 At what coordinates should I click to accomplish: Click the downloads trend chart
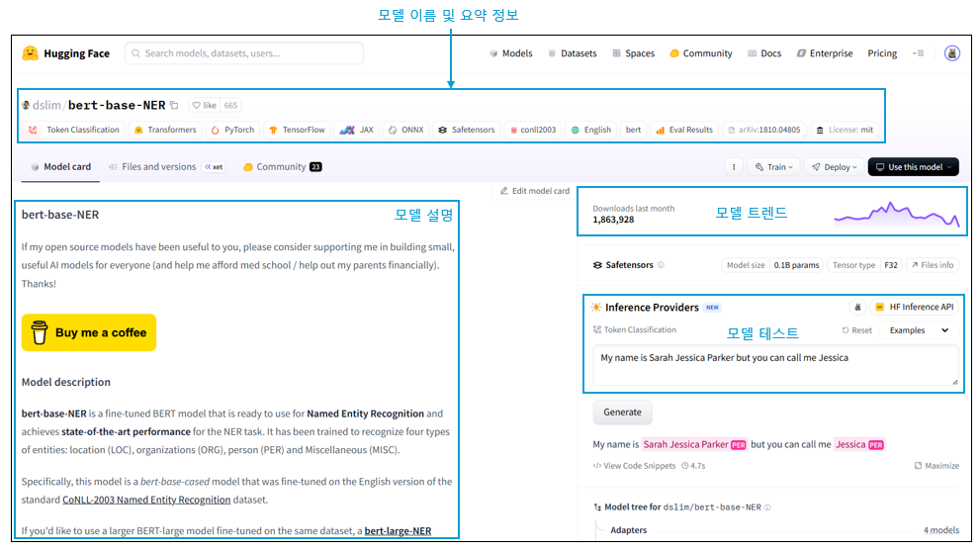pos(895,216)
